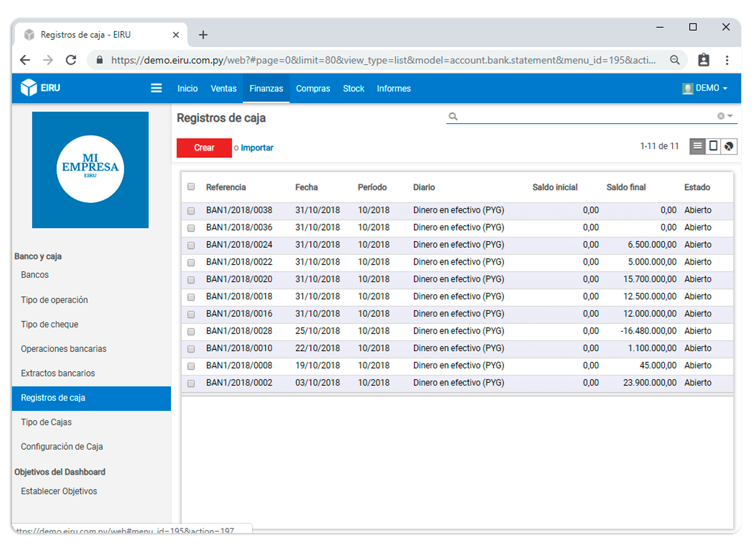
Task: Open Extractos bancarios in sidebar
Action: pos(58,373)
